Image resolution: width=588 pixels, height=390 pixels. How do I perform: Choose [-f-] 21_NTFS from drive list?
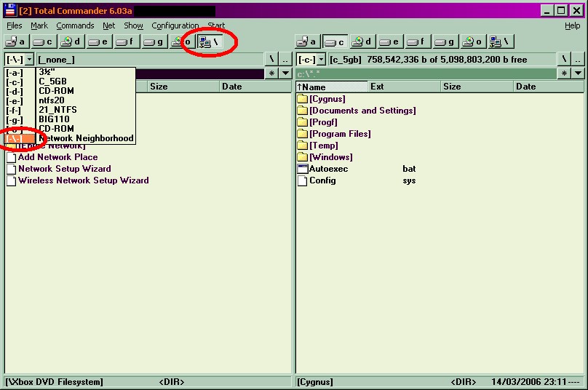point(70,109)
